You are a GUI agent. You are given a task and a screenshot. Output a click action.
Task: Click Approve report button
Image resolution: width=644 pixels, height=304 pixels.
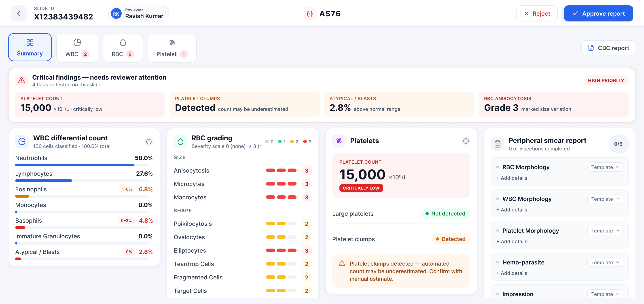coord(598,13)
